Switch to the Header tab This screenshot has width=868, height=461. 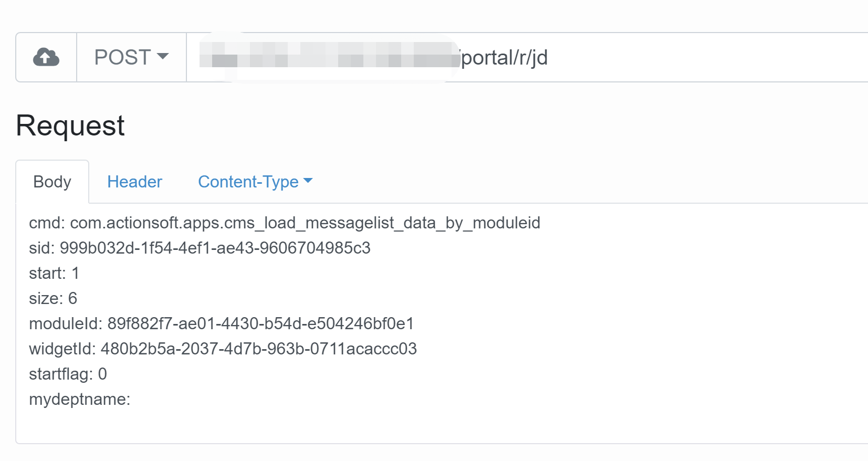pyautogui.click(x=134, y=182)
